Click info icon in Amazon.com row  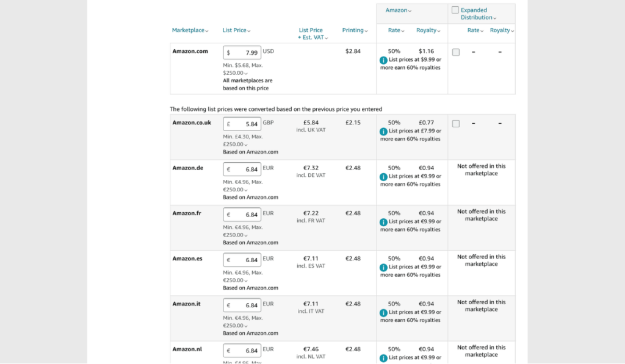click(x=383, y=60)
